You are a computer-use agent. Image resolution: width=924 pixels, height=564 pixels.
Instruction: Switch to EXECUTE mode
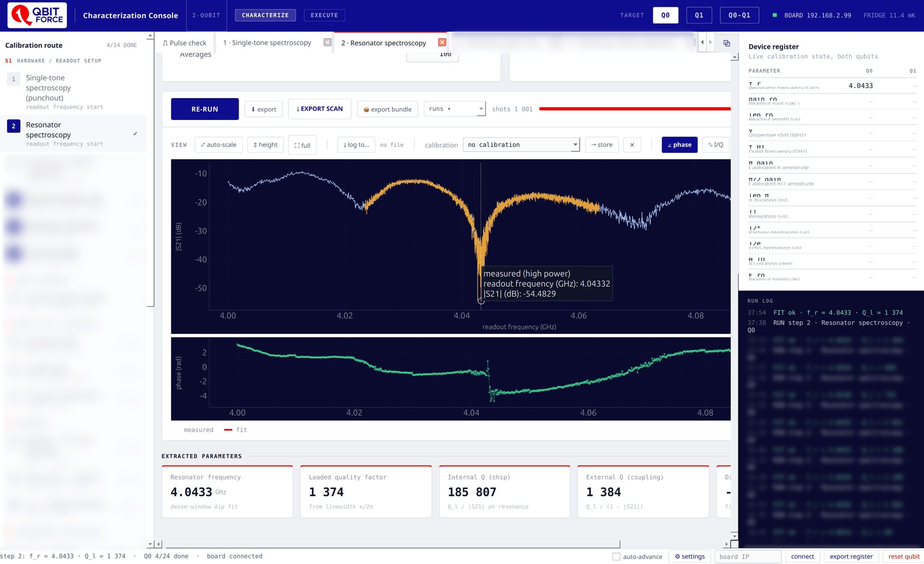click(324, 15)
